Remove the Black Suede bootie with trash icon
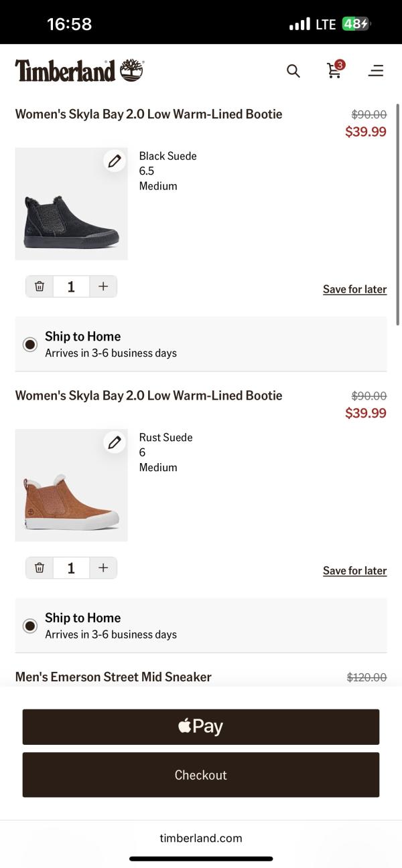Viewport: 402px width, 868px height. coord(40,286)
